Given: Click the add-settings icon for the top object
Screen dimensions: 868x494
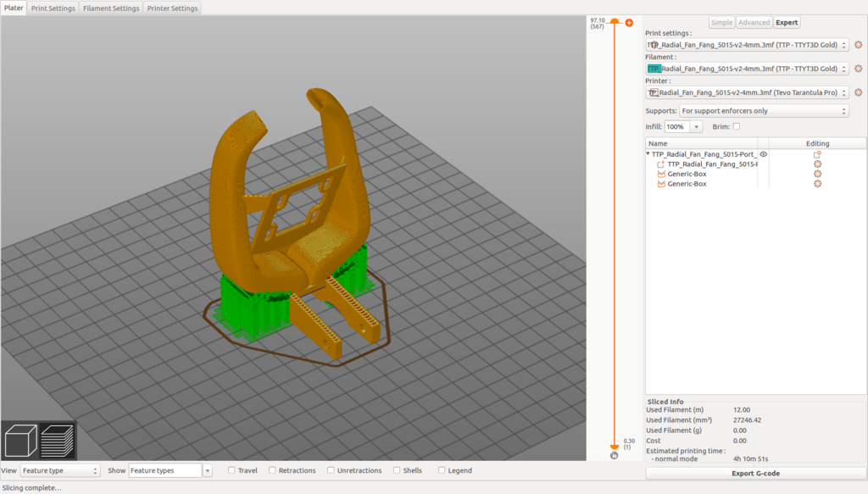Looking at the screenshot, I should pyautogui.click(x=817, y=154).
